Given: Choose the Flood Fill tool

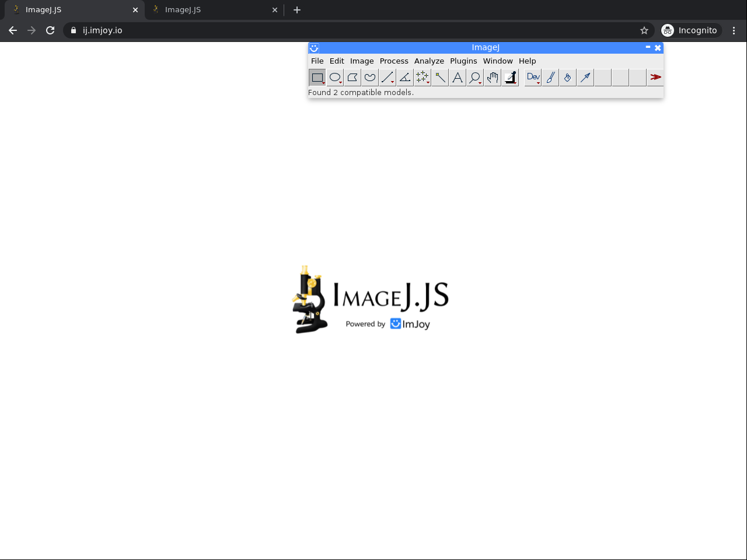Looking at the screenshot, I should (x=568, y=77).
